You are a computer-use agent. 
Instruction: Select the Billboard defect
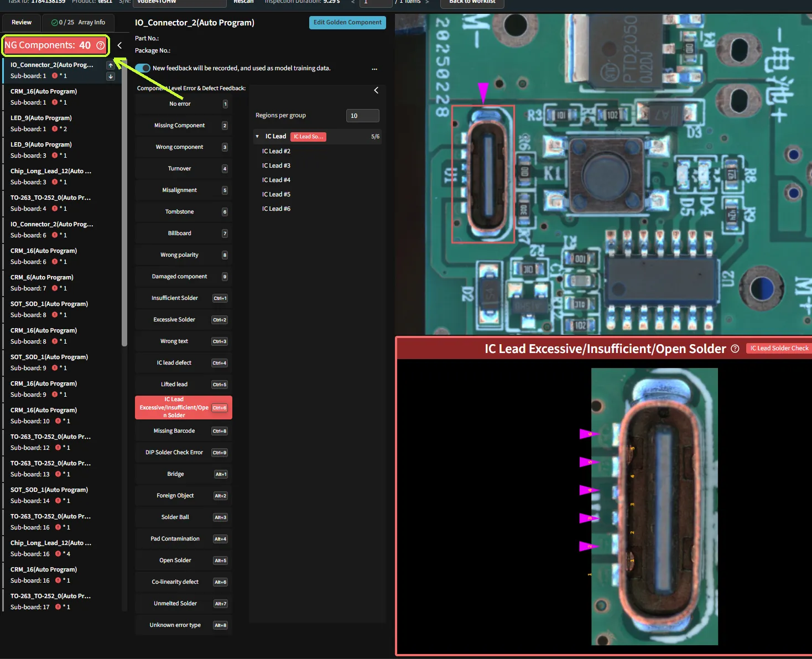[x=184, y=233]
